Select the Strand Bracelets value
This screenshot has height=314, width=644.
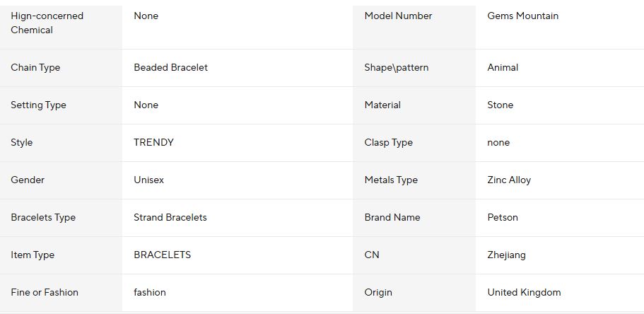[x=170, y=217]
